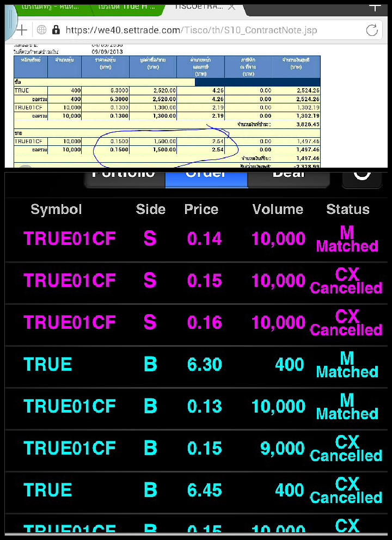The height and width of the screenshot is (540, 392).
Task: Tap the globe icon in the address bar
Action: pyautogui.click(x=41, y=30)
